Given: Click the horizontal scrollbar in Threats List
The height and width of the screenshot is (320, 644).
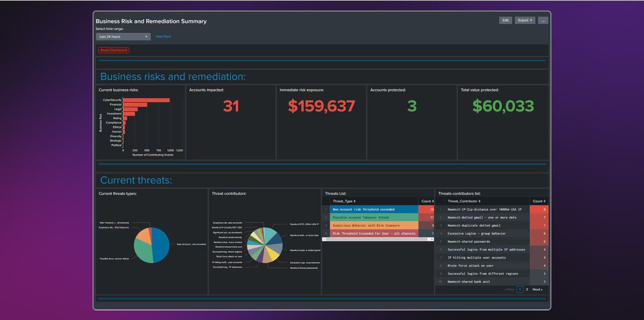Looking at the screenshot, I should [x=377, y=239].
